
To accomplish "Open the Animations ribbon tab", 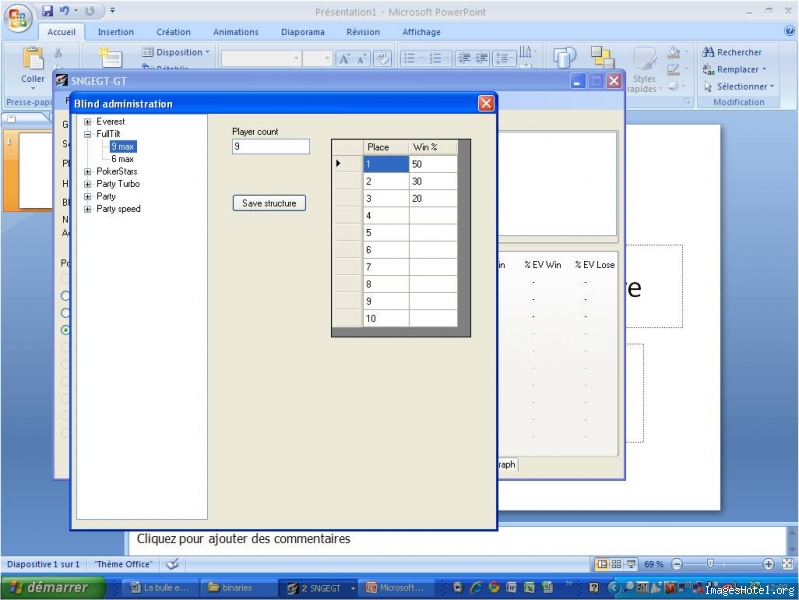I will pos(235,32).
